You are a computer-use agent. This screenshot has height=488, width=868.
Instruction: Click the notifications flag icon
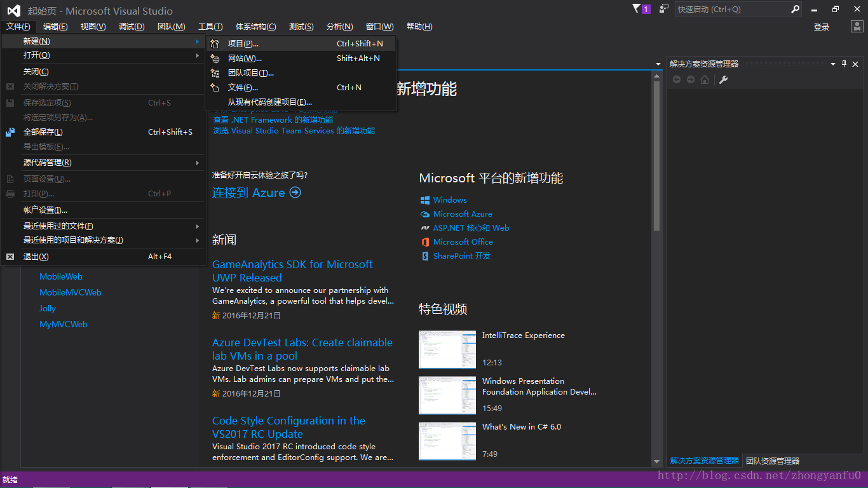637,9
